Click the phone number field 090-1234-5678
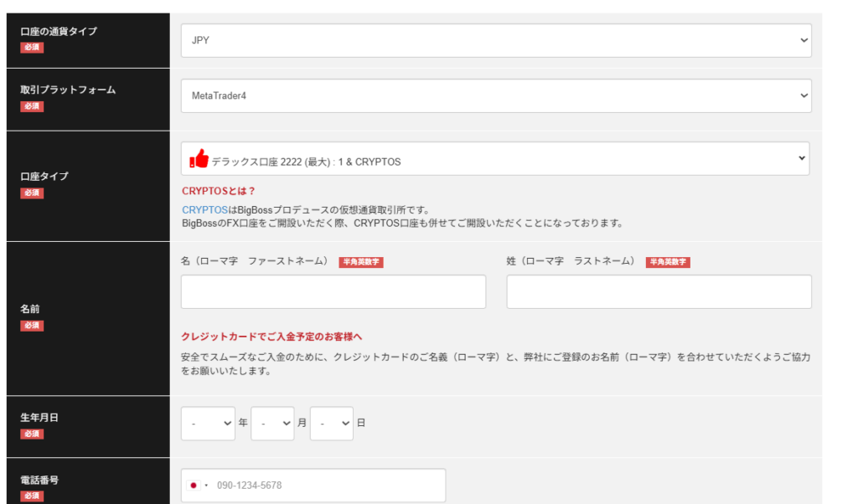The width and height of the screenshot is (858, 504). (x=313, y=486)
